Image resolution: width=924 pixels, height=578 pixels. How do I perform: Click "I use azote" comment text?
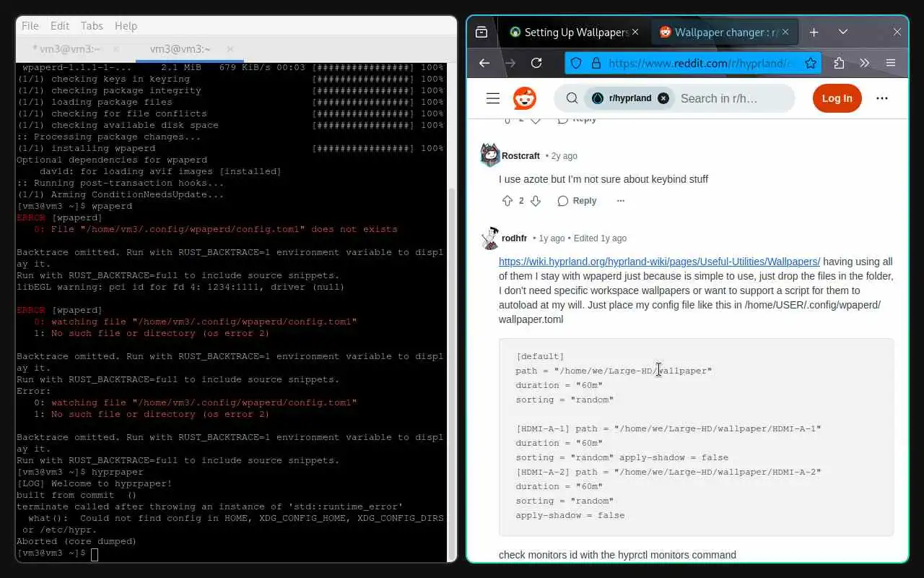click(x=603, y=179)
